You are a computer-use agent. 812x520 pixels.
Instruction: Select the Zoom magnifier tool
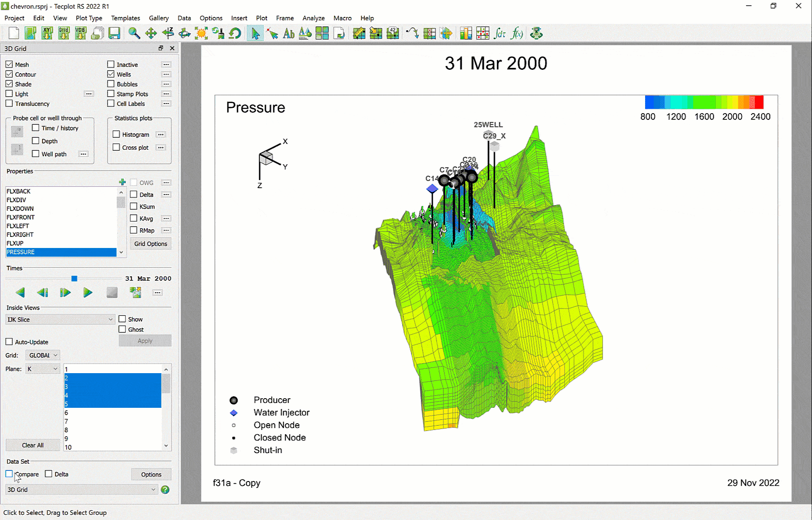point(134,33)
